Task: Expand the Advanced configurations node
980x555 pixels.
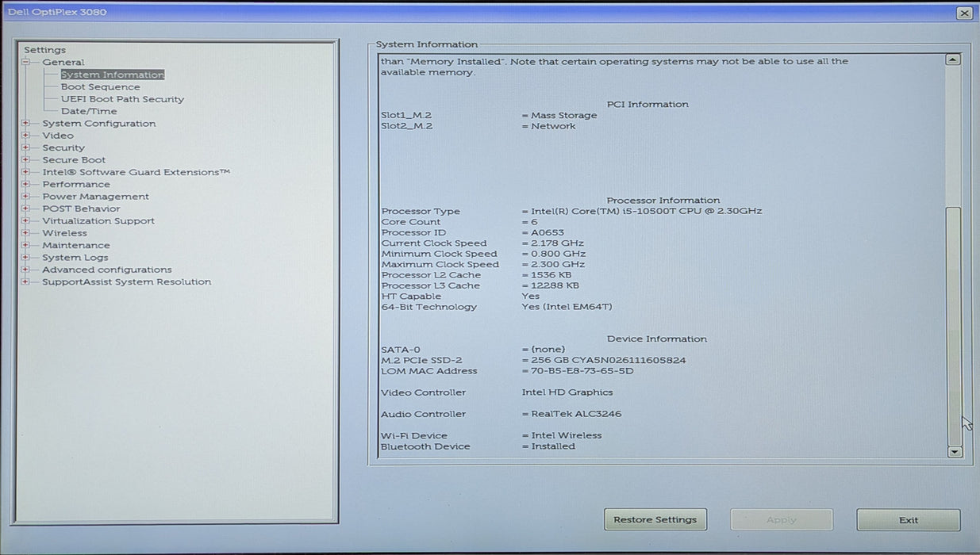Action: point(26,270)
